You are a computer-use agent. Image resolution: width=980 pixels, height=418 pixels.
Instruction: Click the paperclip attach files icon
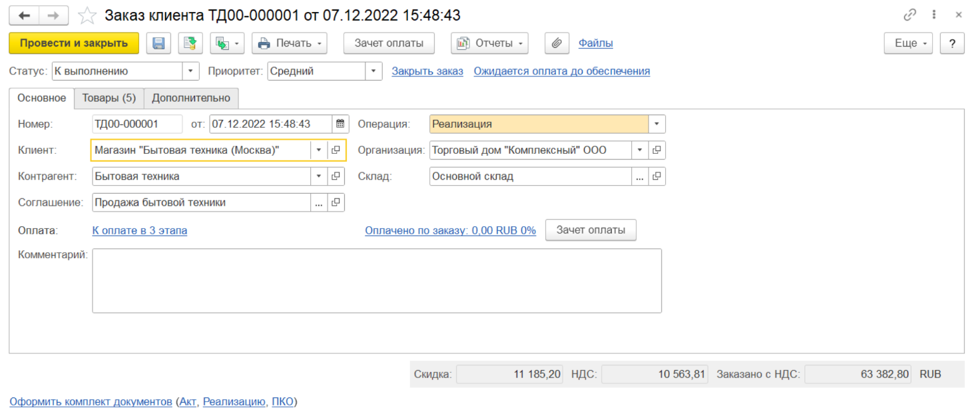(x=557, y=43)
